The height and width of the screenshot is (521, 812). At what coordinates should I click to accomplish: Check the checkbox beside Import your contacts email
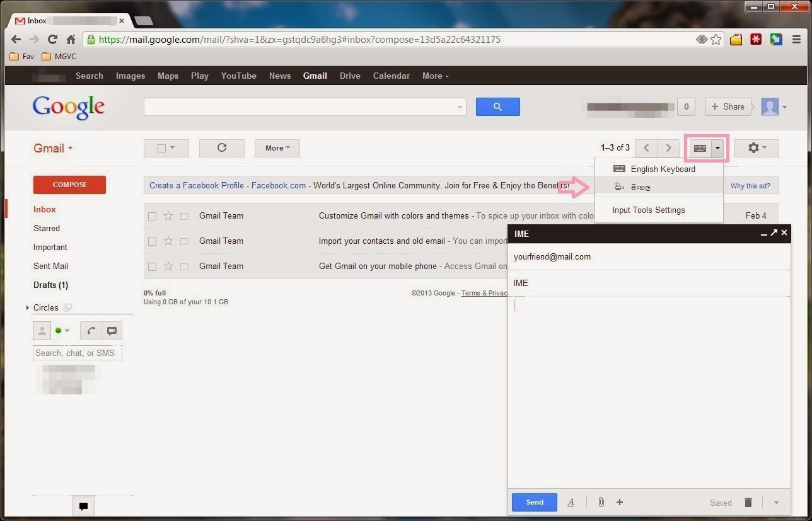tap(152, 241)
